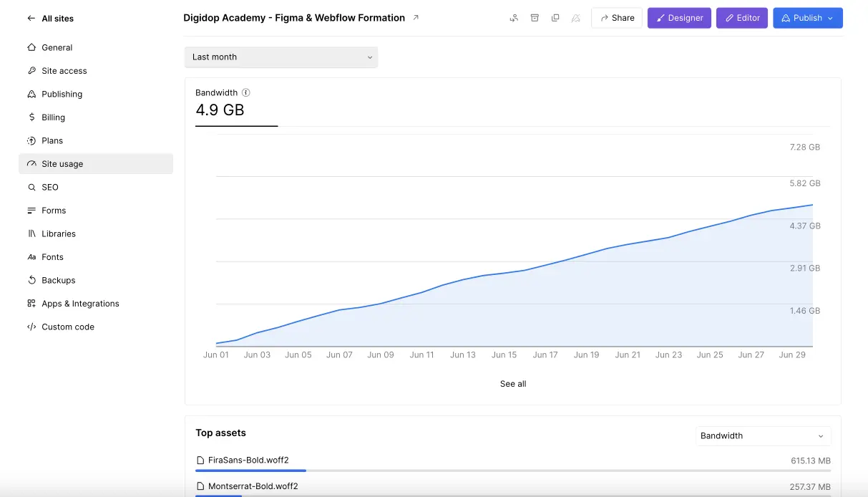Click the duplicate site icon
Viewport: 868px width, 497px height.
[555, 18]
